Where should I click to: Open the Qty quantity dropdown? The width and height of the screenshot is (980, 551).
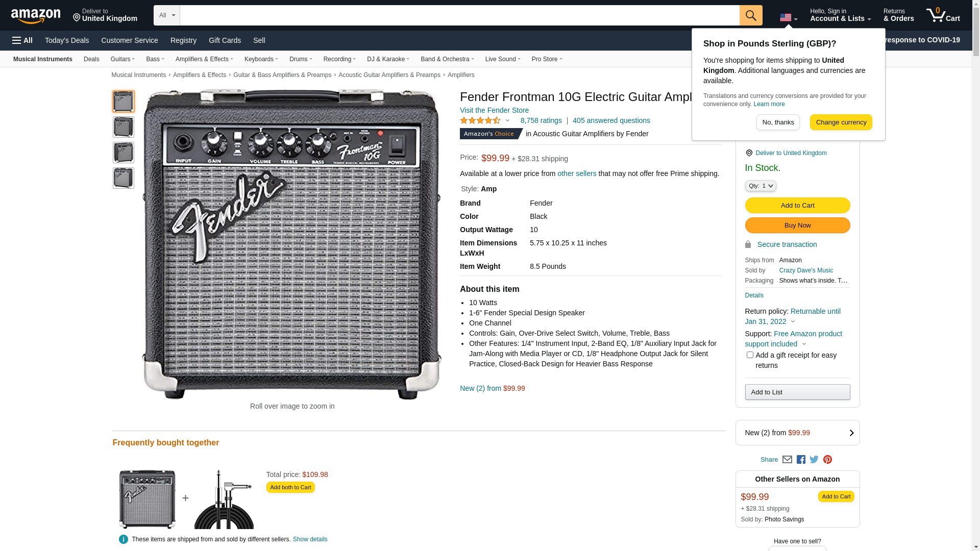761,186
